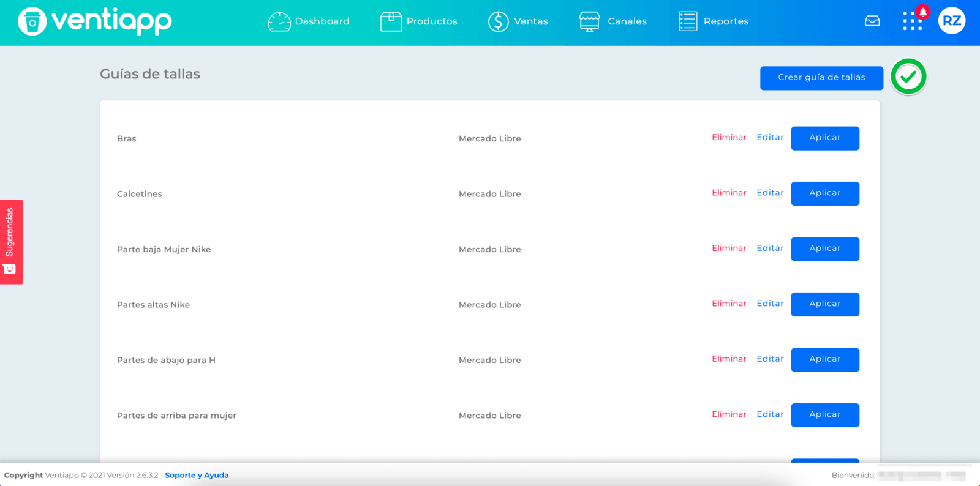
Task: Click the Dashboard gauge icon
Action: pyautogui.click(x=279, y=21)
